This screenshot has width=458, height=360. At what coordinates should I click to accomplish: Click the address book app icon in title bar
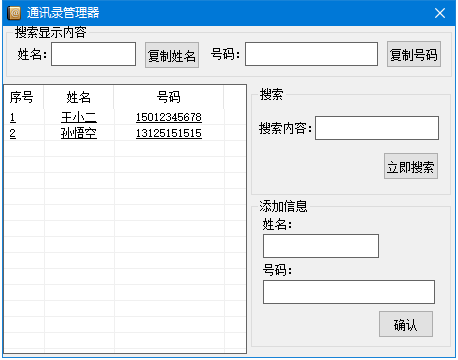pos(14,13)
